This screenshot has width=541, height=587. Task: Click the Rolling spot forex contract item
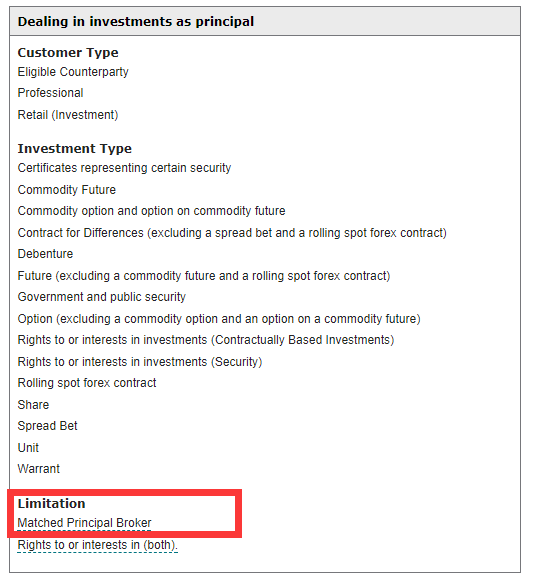pyautogui.click(x=87, y=383)
